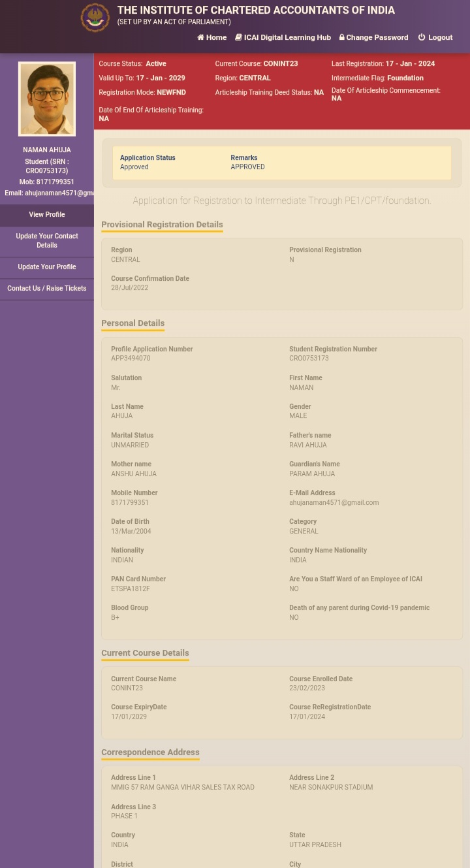The width and height of the screenshot is (470, 868).
Task: Click the house icon beside Home
Action: click(x=200, y=38)
